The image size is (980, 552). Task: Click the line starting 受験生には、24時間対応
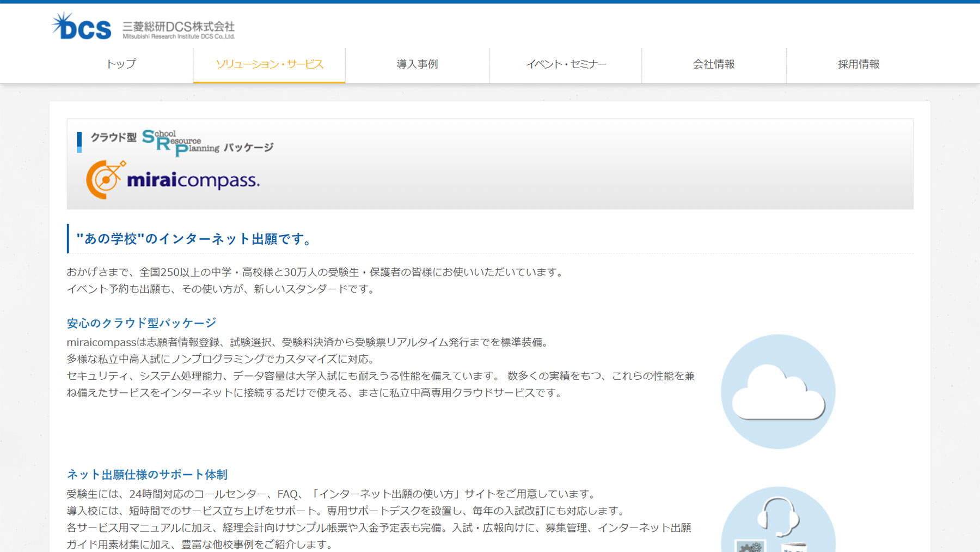coord(333,494)
